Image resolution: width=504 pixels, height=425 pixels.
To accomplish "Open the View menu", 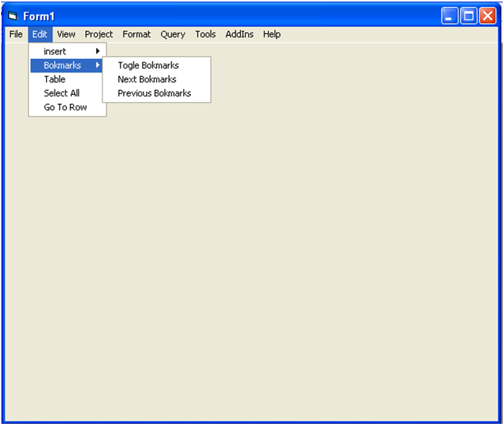I will pos(66,34).
